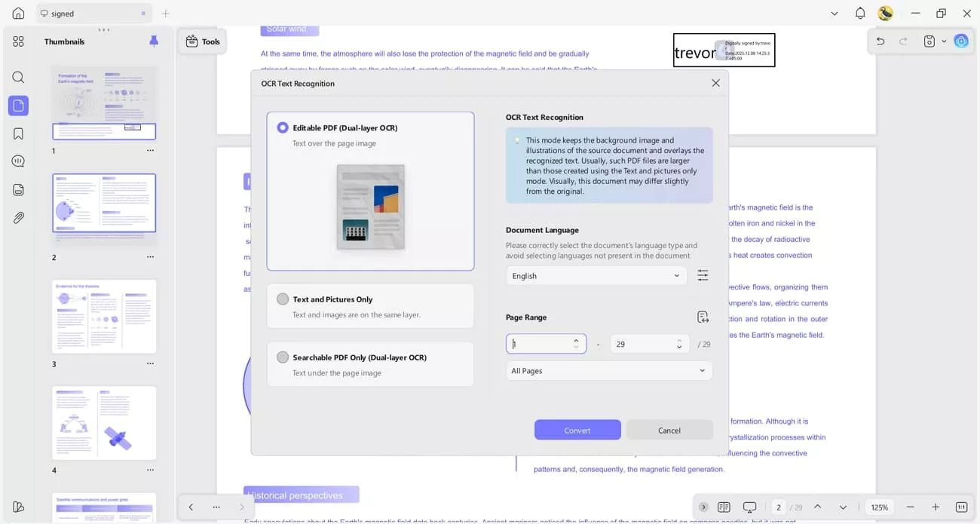
Task: Select Text and Pictures Only option
Action: pyautogui.click(x=283, y=299)
